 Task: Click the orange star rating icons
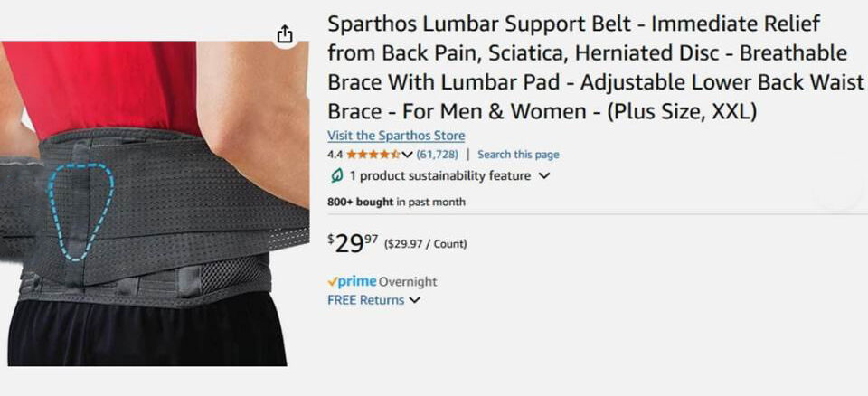point(373,155)
